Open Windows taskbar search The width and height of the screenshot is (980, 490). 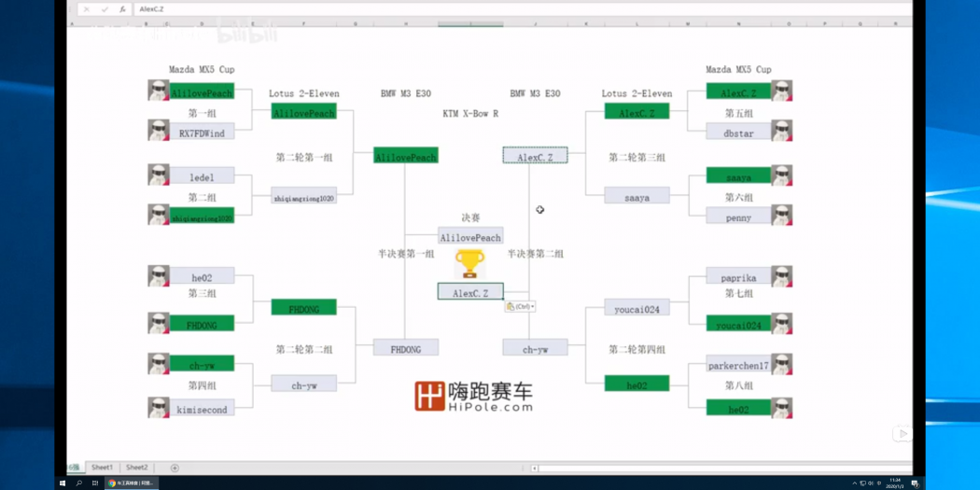click(x=78, y=483)
